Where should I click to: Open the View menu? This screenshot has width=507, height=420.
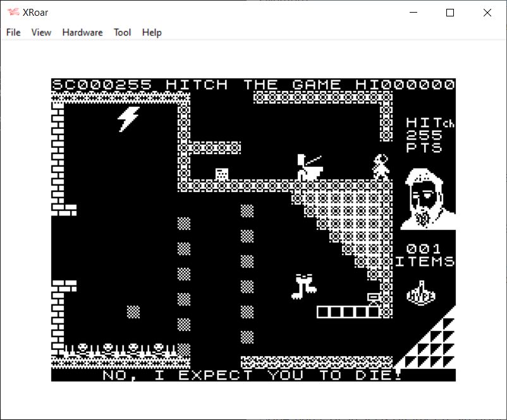41,32
